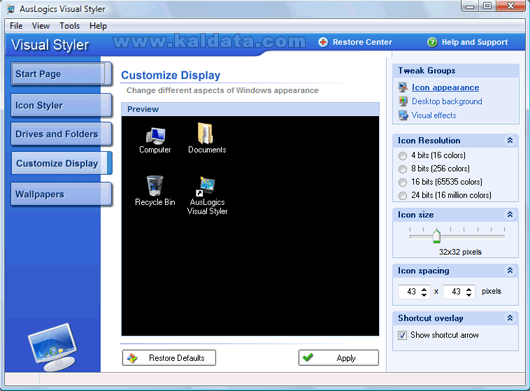
Task: Select 16 bits (65535 colors) resolution
Action: pos(402,182)
